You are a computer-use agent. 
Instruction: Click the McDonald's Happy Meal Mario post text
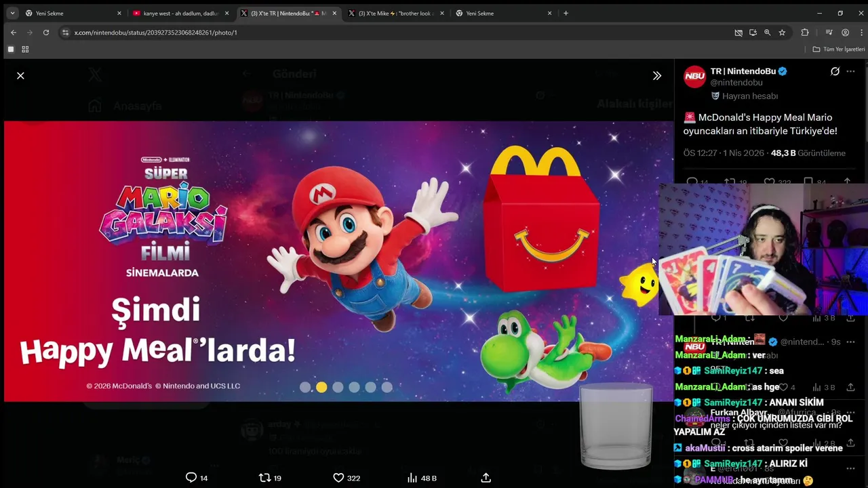point(760,124)
